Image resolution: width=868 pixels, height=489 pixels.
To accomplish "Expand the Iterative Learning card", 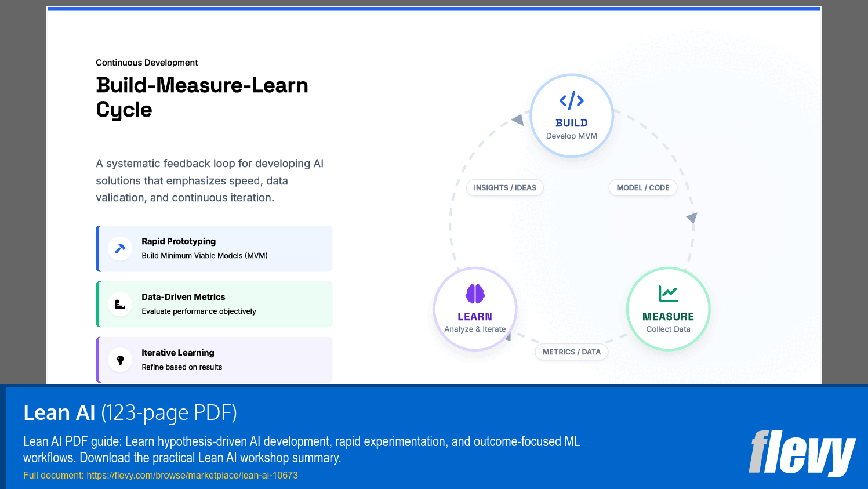I will [x=215, y=359].
